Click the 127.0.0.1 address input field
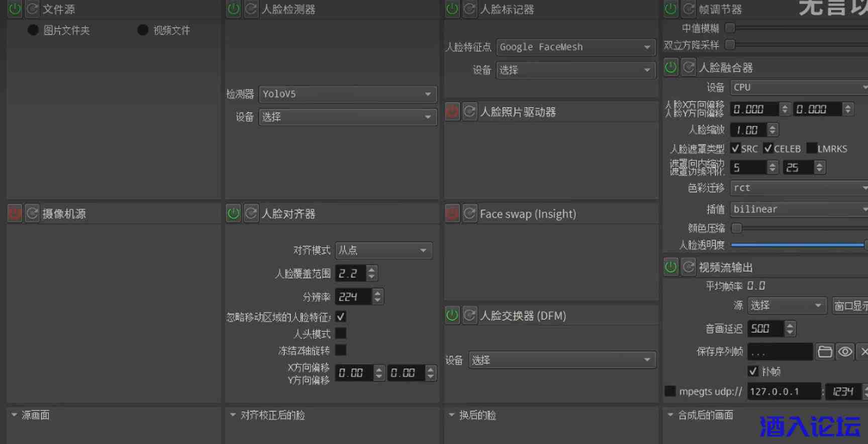Image resolution: width=868 pixels, height=444 pixels. (783, 391)
